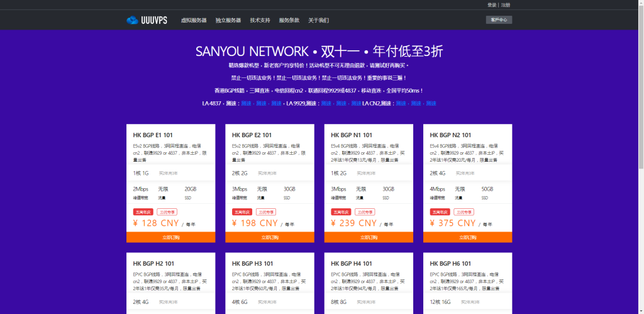This screenshot has width=644, height=314.
Task: Click the 1核 1G spec on the E1 card
Action: (141, 174)
